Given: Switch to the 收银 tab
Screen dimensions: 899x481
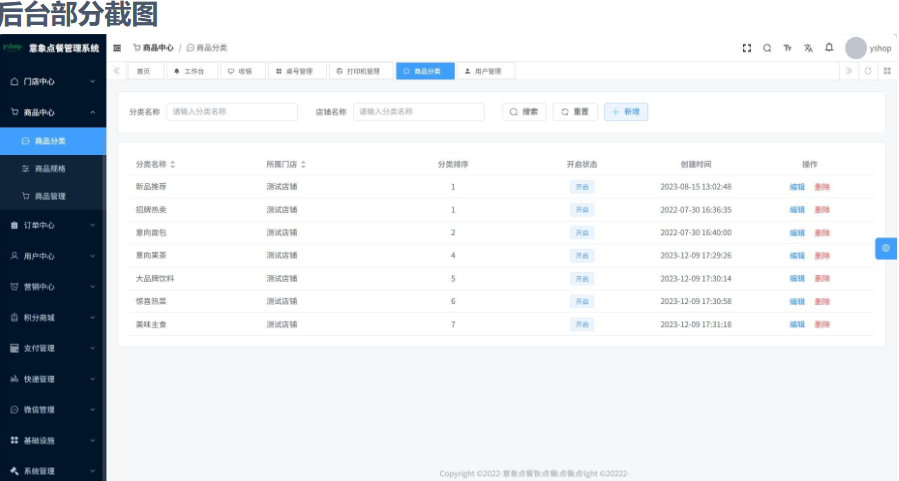Looking at the screenshot, I should tap(243, 71).
